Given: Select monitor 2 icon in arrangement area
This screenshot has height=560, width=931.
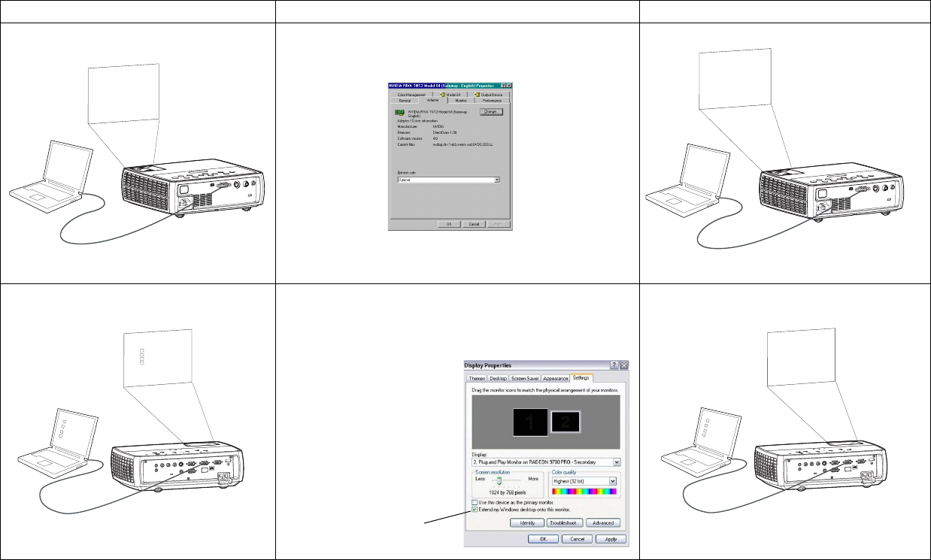Looking at the screenshot, I should tap(566, 422).
